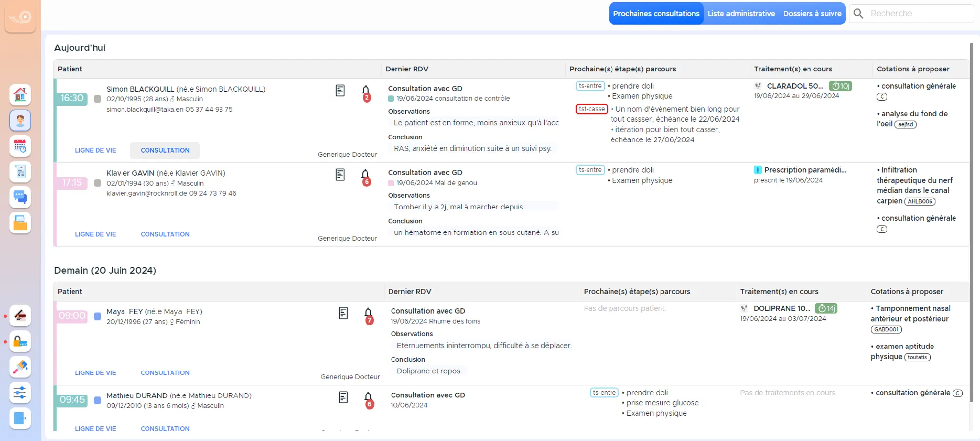
Task: Open LIGNE DE VIE for Klavier GAVIN
Action: (96, 235)
